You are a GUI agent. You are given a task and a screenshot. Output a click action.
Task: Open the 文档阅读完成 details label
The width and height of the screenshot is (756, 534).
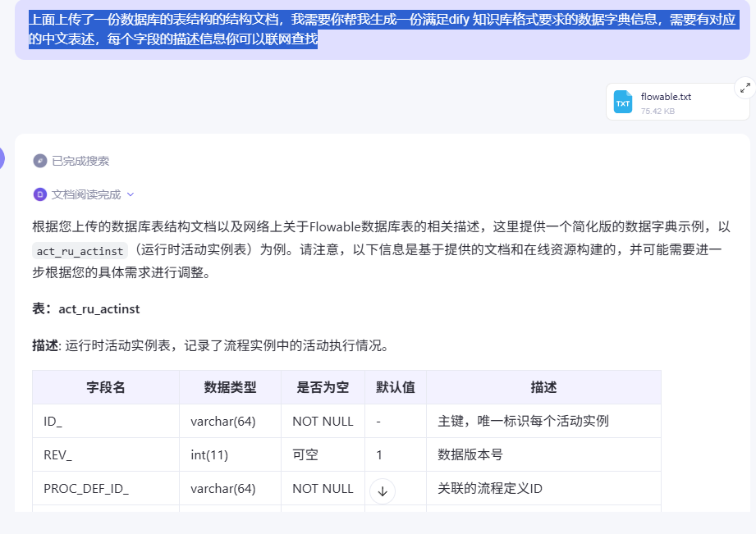85,194
